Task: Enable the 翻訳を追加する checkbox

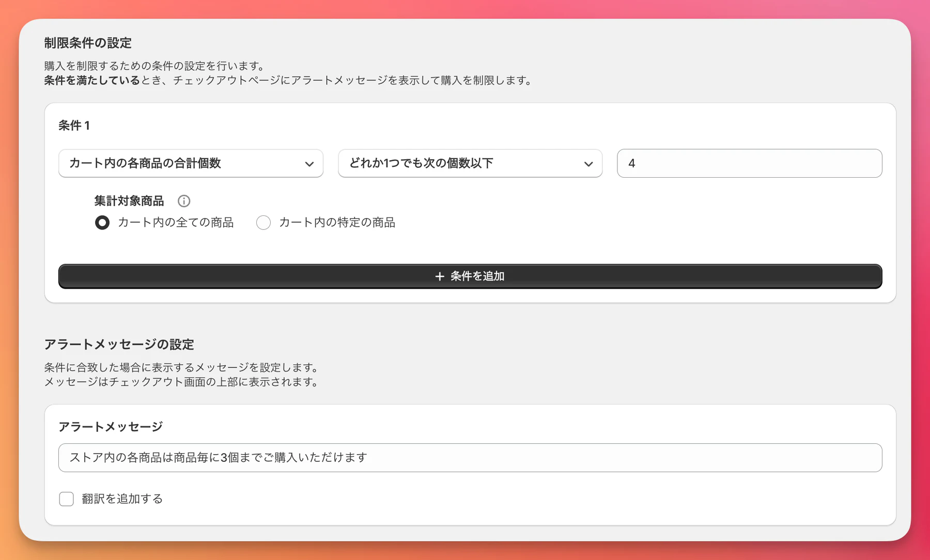Action: tap(66, 499)
